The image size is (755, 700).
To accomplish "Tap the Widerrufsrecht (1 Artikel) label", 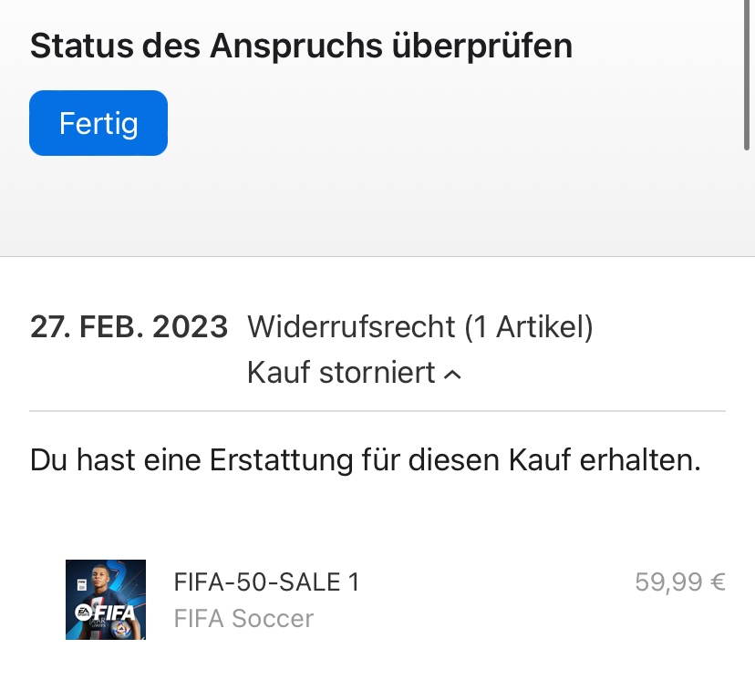I will coord(420,327).
